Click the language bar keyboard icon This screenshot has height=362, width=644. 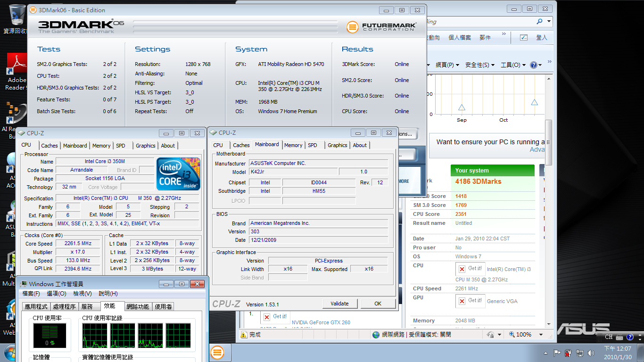[619, 337]
